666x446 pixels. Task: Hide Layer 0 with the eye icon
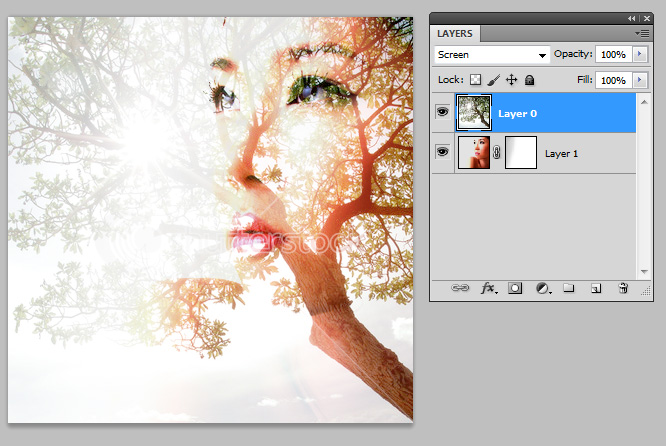click(442, 113)
